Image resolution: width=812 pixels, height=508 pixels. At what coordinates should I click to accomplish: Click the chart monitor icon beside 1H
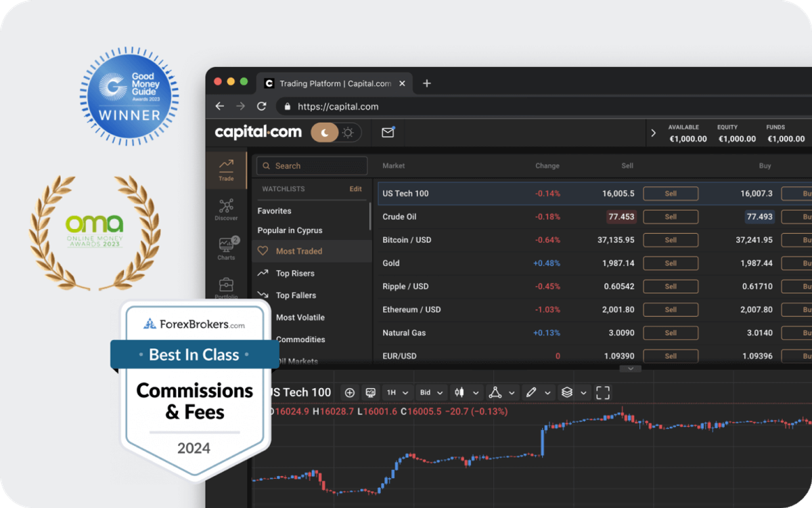370,393
